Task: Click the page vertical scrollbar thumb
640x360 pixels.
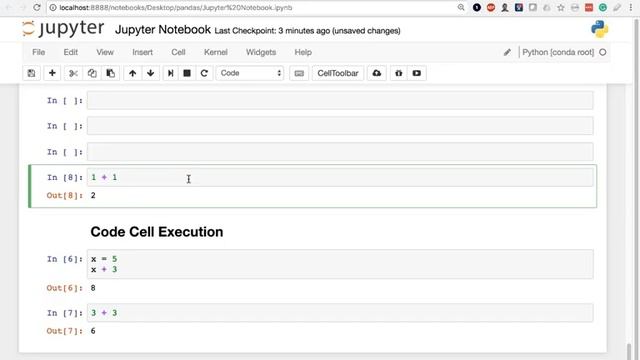Action: [x=629, y=352]
